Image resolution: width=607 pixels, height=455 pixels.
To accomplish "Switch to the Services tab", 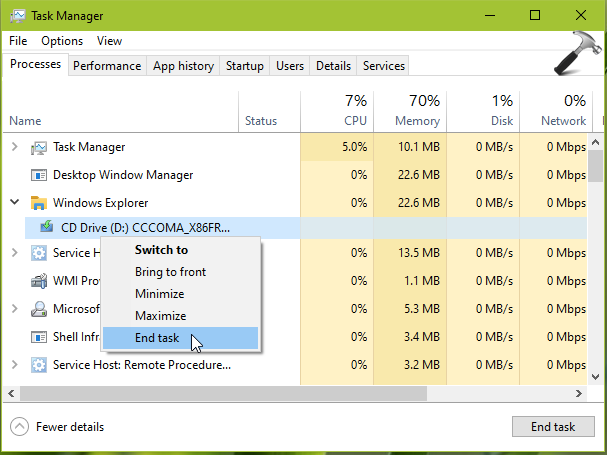I will (384, 66).
